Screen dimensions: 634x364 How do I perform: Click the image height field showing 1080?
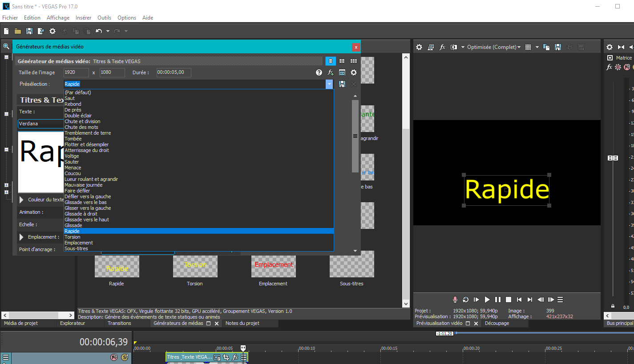click(112, 72)
